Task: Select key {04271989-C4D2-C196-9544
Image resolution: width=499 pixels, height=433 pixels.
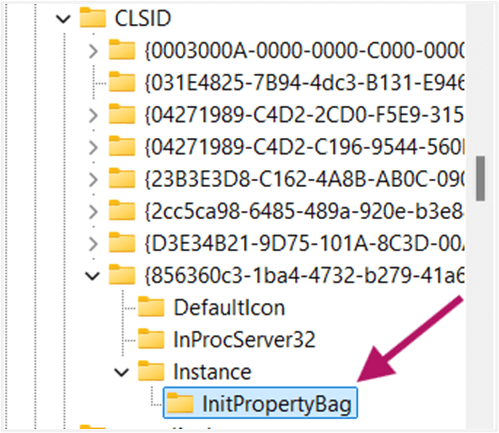Action: [304, 148]
